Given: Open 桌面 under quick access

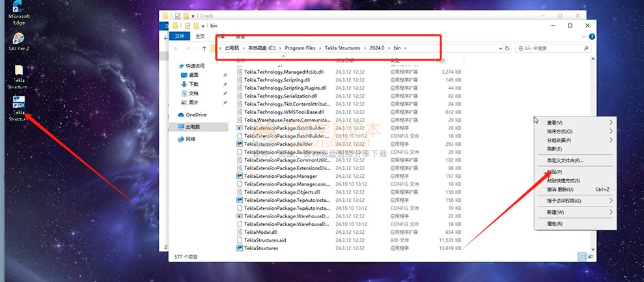Looking at the screenshot, I should tap(189, 76).
